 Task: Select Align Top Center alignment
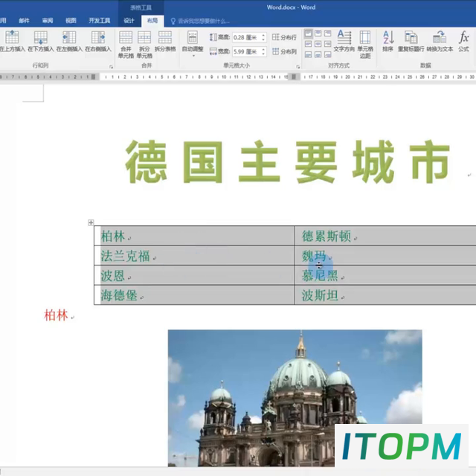click(x=318, y=33)
